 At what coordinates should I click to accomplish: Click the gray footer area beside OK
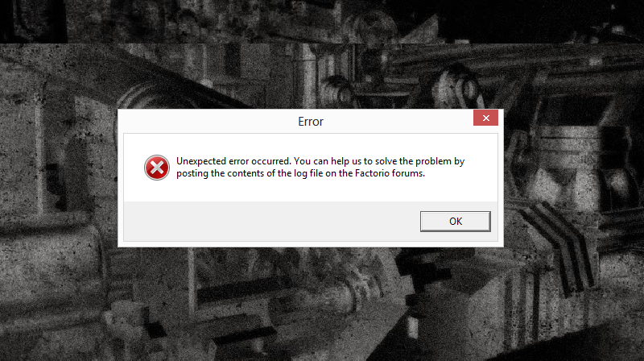coord(271,222)
